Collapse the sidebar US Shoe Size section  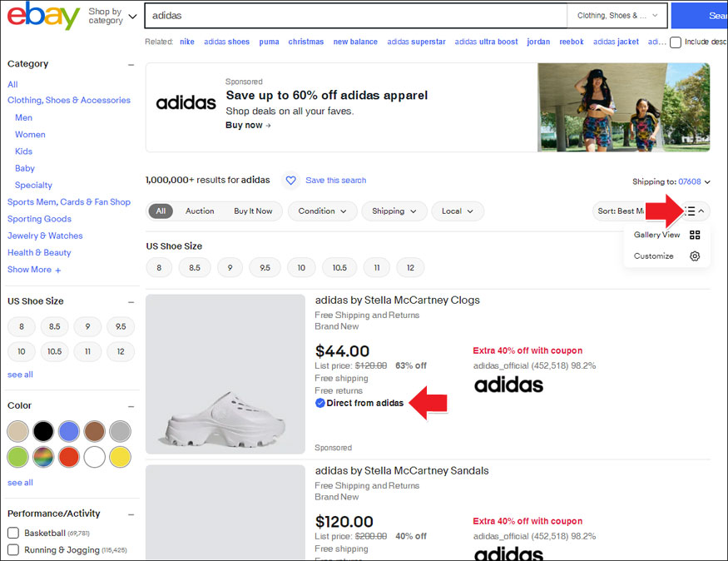coord(131,302)
